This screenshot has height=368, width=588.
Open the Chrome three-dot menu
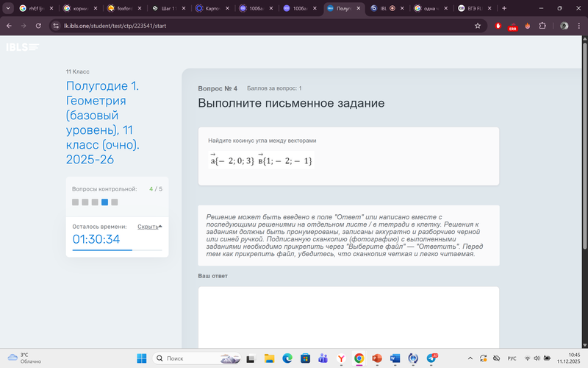click(x=578, y=25)
